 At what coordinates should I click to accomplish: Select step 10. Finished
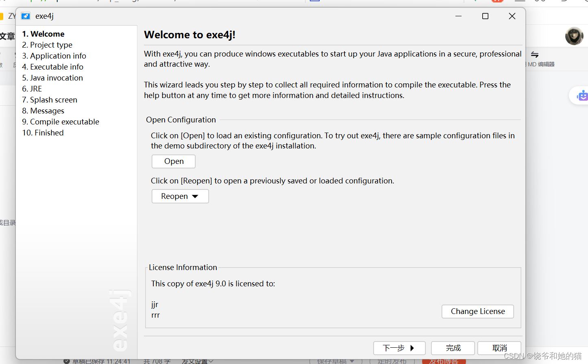[43, 133]
